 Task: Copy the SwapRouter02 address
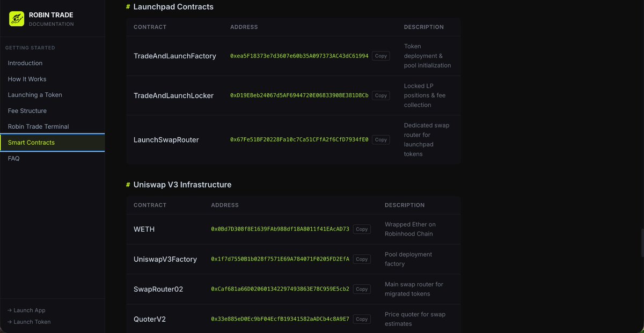point(362,289)
